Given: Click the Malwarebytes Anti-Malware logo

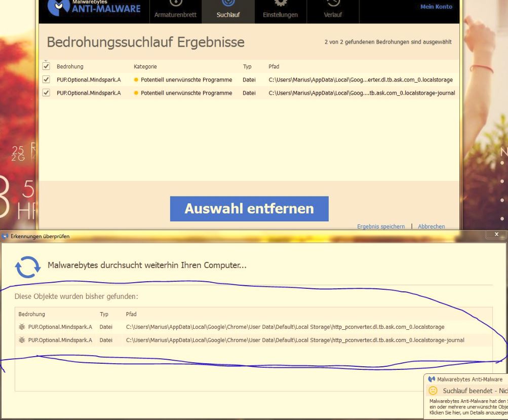Looking at the screenshot, I should [x=94, y=8].
